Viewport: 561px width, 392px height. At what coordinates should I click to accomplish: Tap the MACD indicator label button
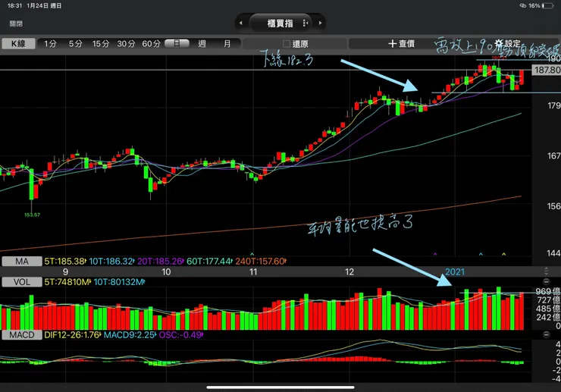(22, 334)
